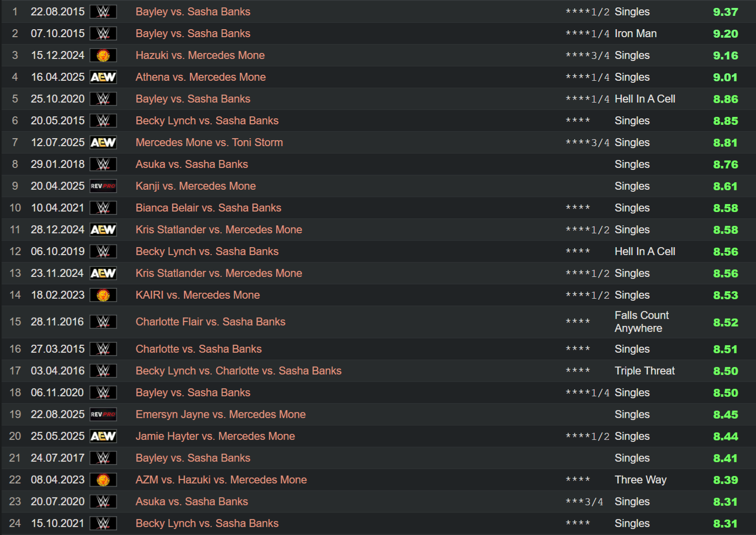Click the WWE logo beside 15.10.2021

[x=103, y=524]
